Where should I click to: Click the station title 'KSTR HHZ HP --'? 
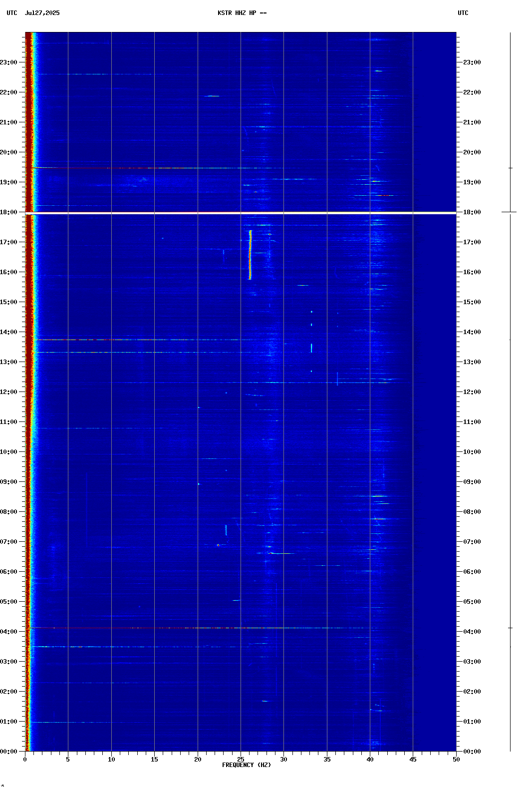point(242,13)
